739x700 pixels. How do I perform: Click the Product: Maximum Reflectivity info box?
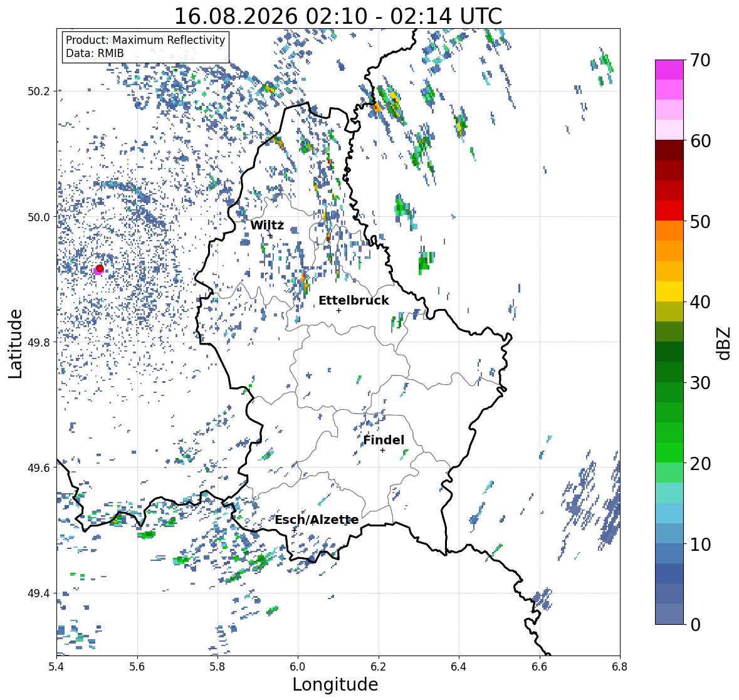pyautogui.click(x=145, y=46)
